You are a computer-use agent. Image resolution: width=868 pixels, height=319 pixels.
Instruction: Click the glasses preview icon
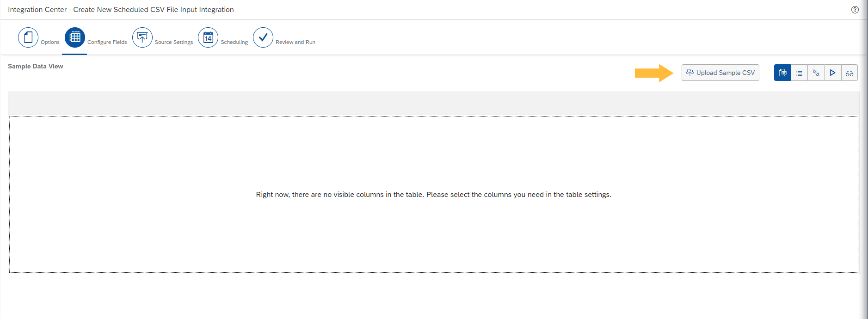tap(850, 73)
